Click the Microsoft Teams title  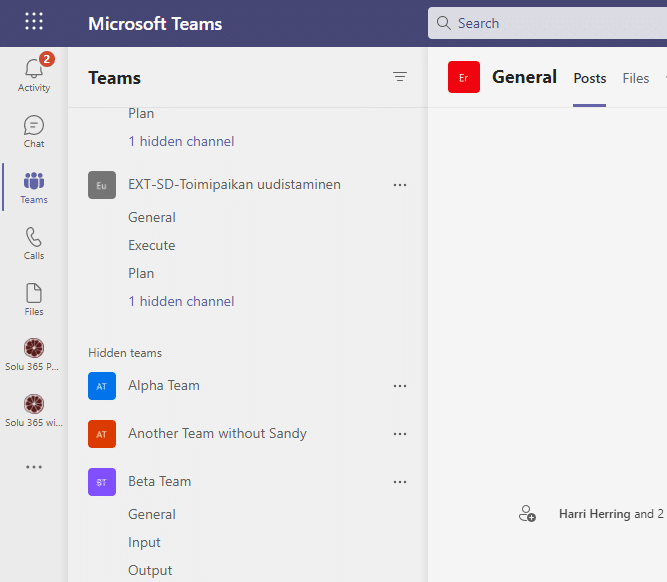(x=155, y=24)
